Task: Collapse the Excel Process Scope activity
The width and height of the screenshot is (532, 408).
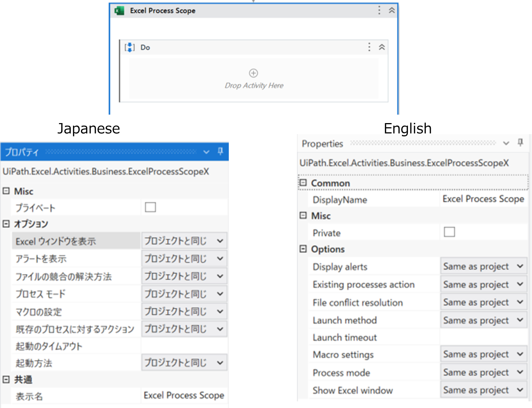Action: tap(392, 10)
